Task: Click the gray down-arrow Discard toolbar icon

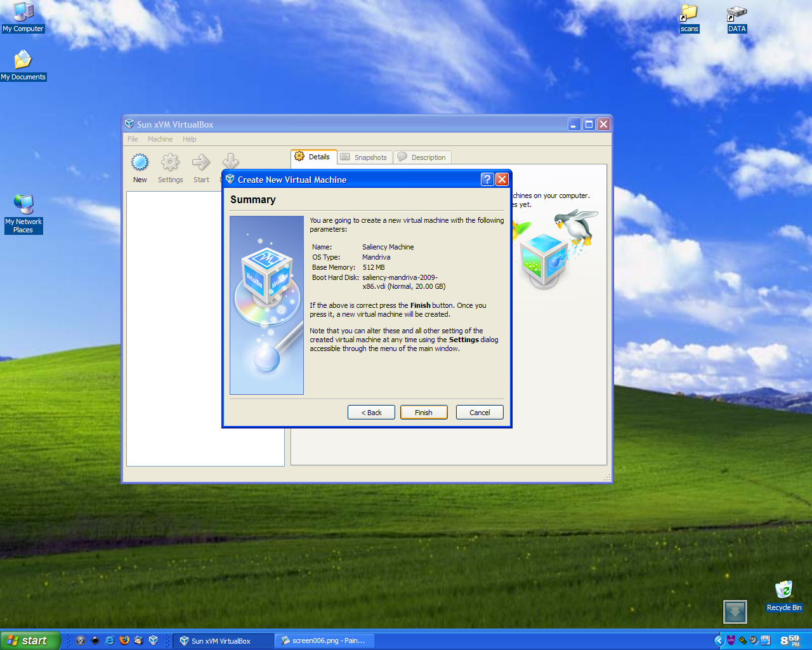Action: pyautogui.click(x=230, y=161)
